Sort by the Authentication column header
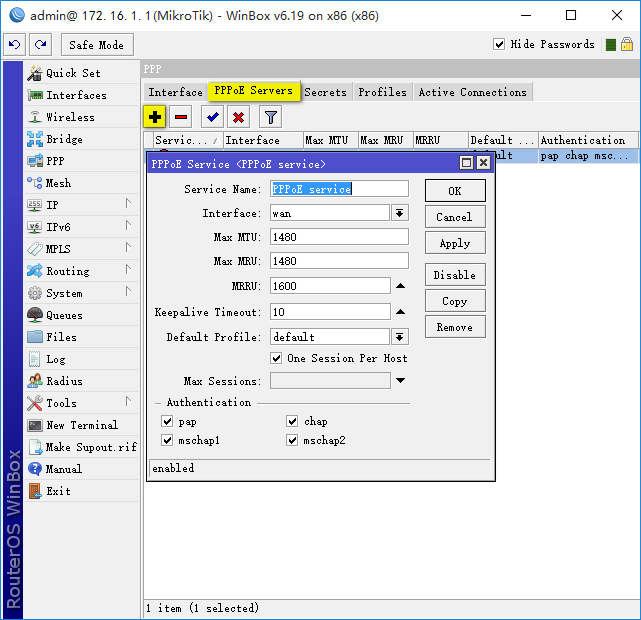The height and width of the screenshot is (620, 641). [588, 140]
